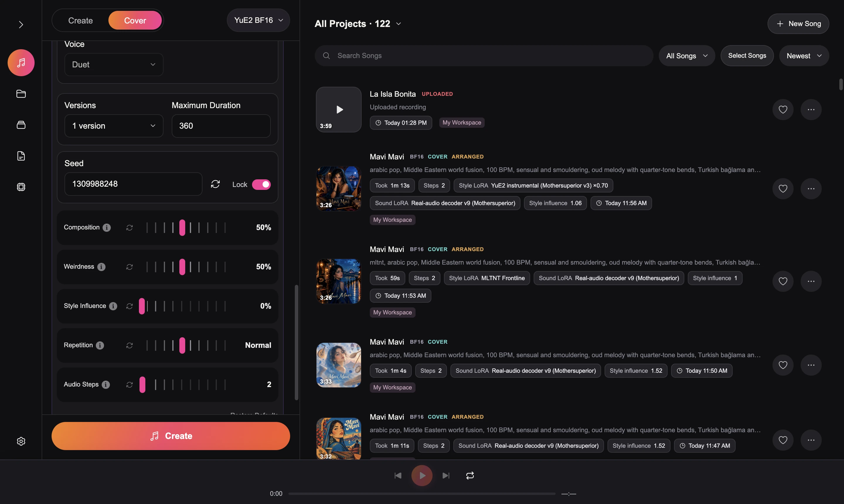
Task: Click the Select Songs button
Action: tap(747, 56)
